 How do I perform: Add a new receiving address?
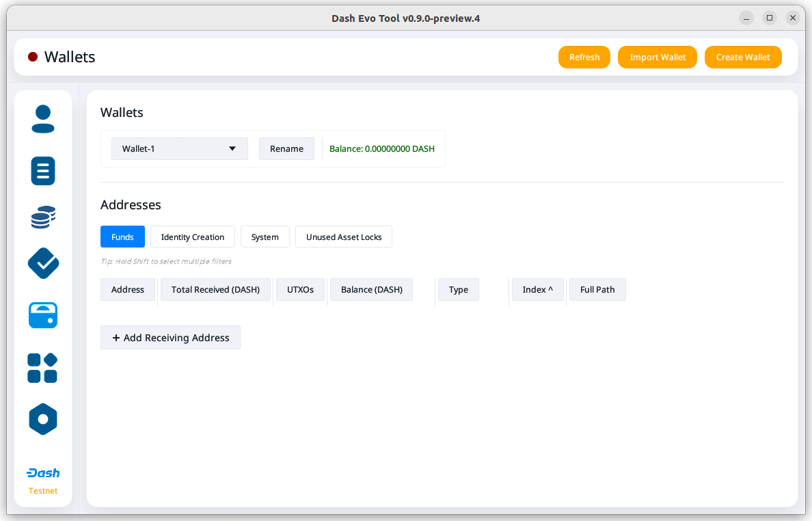point(170,338)
